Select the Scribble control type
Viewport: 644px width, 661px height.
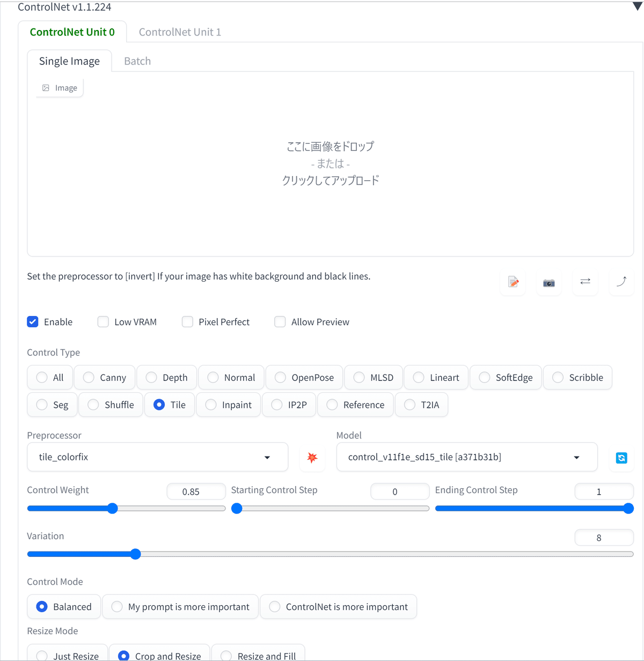pos(577,377)
